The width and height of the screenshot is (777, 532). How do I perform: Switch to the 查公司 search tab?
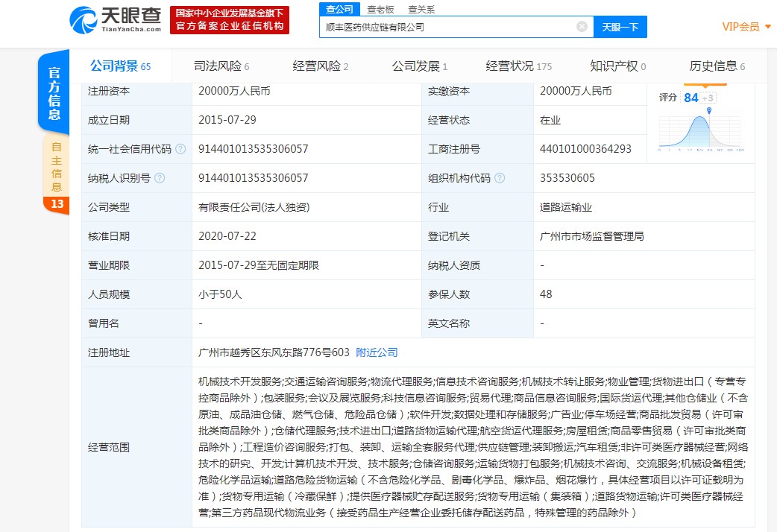pos(339,10)
